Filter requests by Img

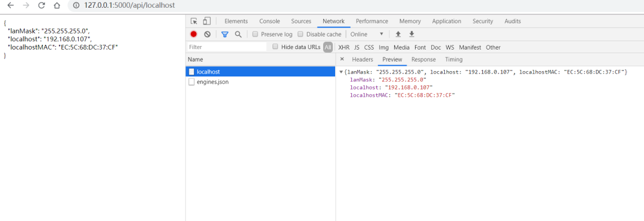pyautogui.click(x=383, y=47)
